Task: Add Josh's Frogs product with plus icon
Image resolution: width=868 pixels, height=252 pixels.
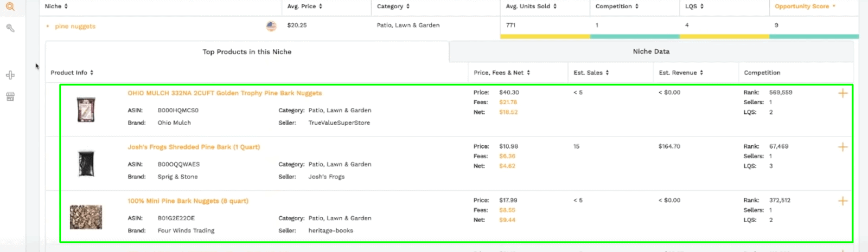Action: coord(843,147)
